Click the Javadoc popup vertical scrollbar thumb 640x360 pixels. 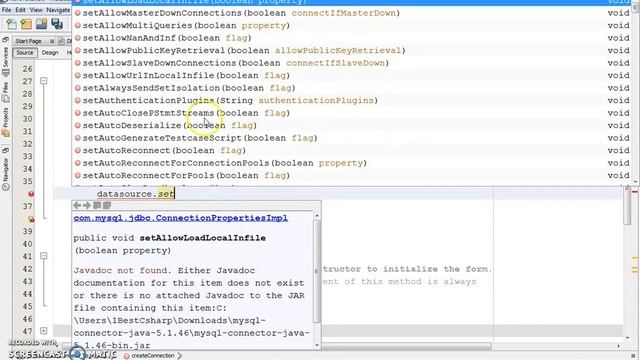click(x=317, y=271)
